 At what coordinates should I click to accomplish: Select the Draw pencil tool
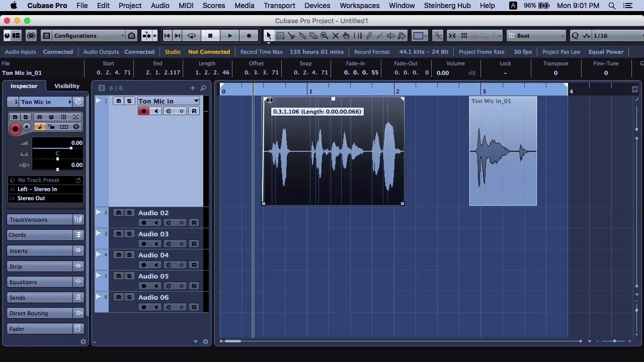pyautogui.click(x=369, y=36)
